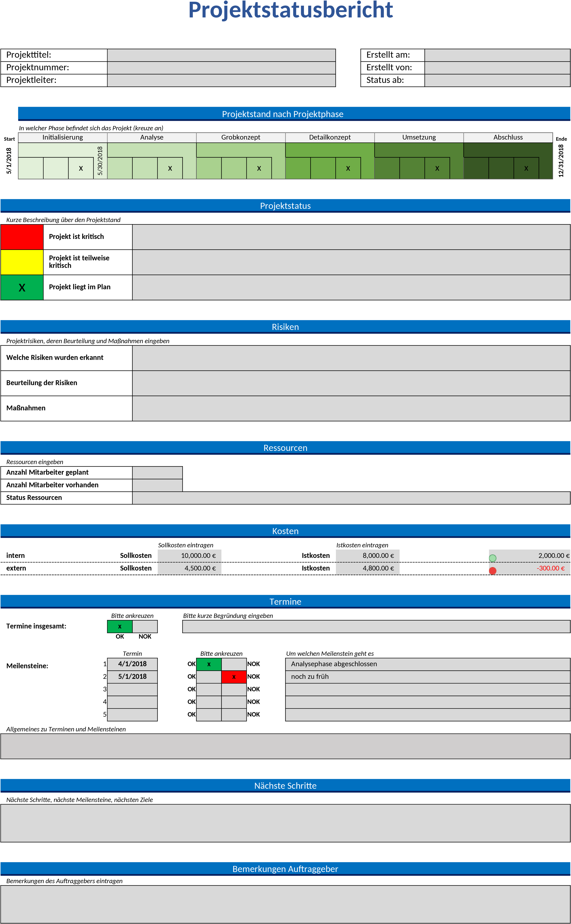Click the red 'Projekt ist kritisch' swatch
The height and width of the screenshot is (924, 571).
22,237
